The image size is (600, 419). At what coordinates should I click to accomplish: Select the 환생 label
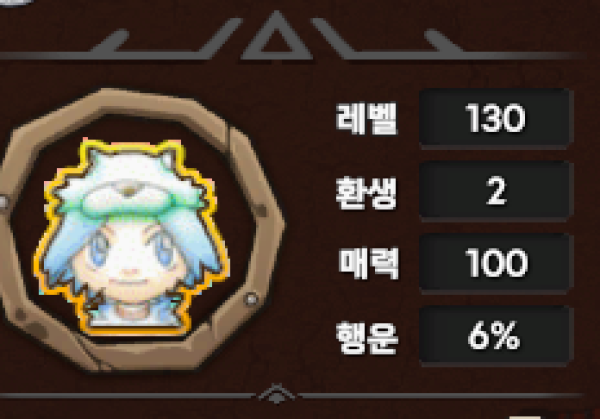pos(367,192)
